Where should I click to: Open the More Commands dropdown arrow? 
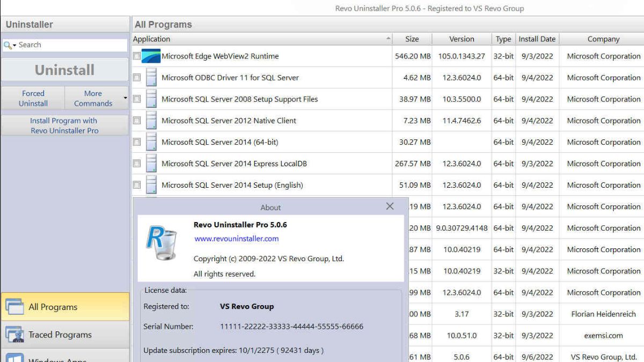click(x=125, y=98)
